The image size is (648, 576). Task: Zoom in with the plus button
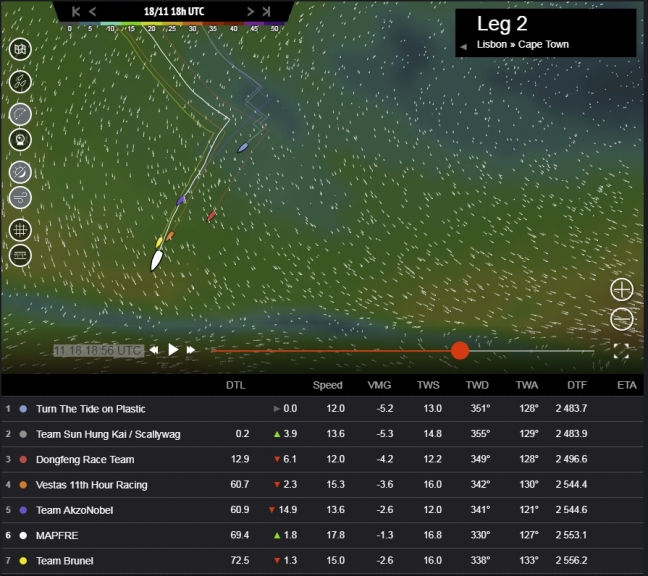tap(622, 290)
